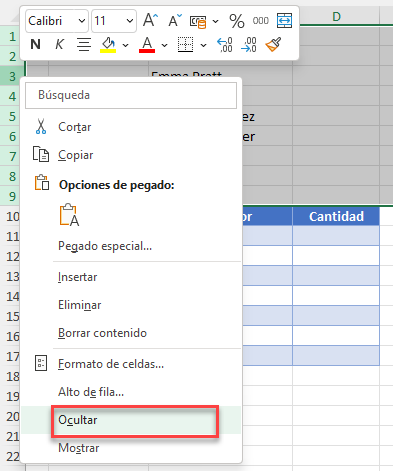393x471 pixels.
Task: Click the copy icon beside Copiar
Action: 41,154
